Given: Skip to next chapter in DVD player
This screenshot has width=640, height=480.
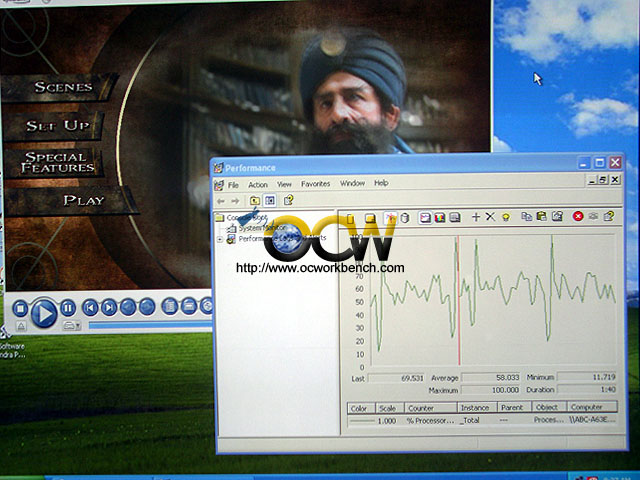Looking at the screenshot, I should [x=109, y=307].
